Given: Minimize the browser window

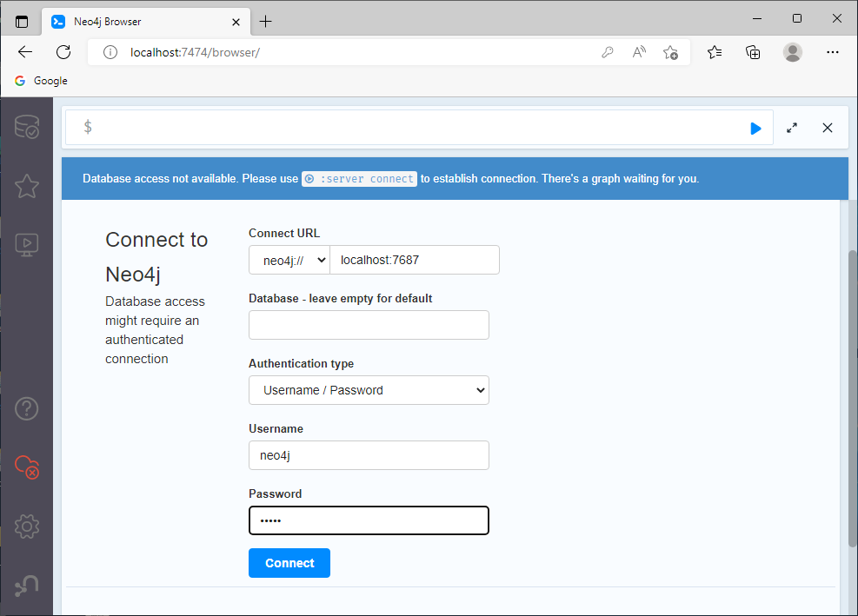Looking at the screenshot, I should 757,18.
